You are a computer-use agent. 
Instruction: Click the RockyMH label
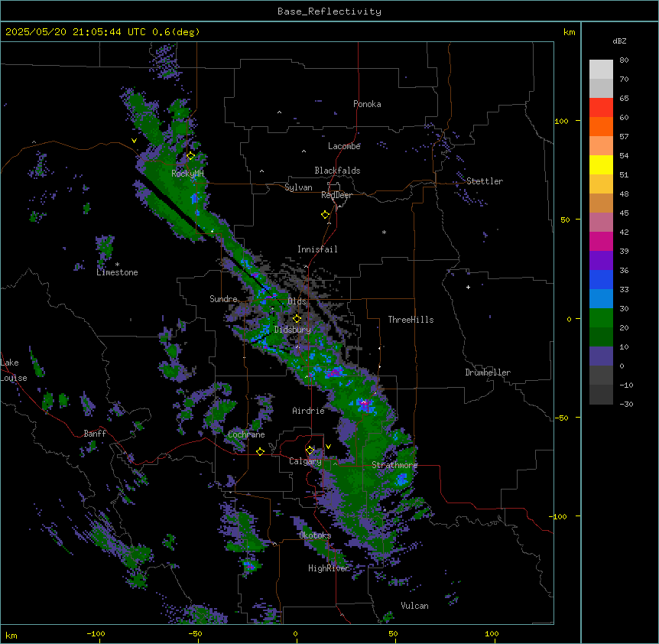(187, 173)
